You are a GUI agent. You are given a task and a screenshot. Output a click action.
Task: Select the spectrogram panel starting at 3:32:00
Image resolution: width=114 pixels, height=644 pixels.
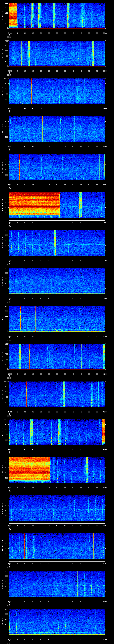pyautogui.click(x=57, y=53)
